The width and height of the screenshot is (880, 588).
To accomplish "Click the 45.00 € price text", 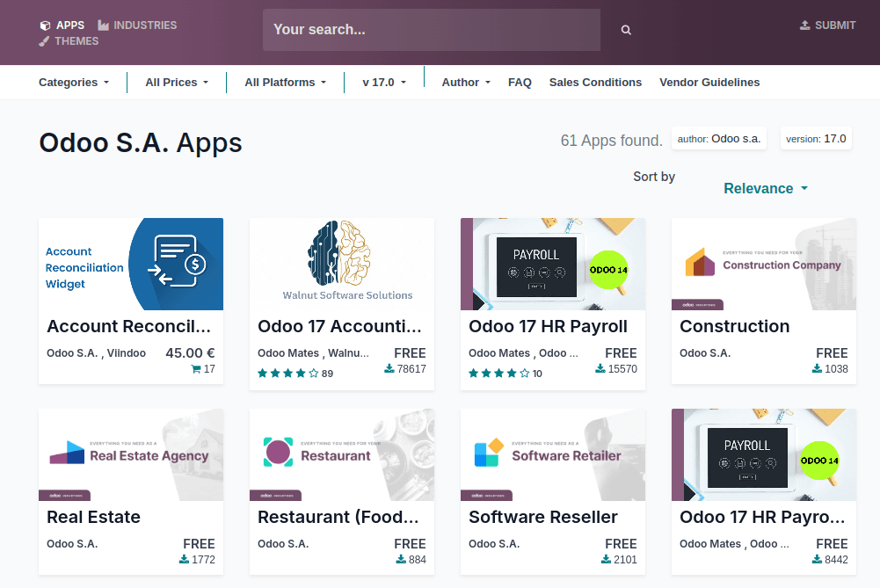I will [x=190, y=353].
